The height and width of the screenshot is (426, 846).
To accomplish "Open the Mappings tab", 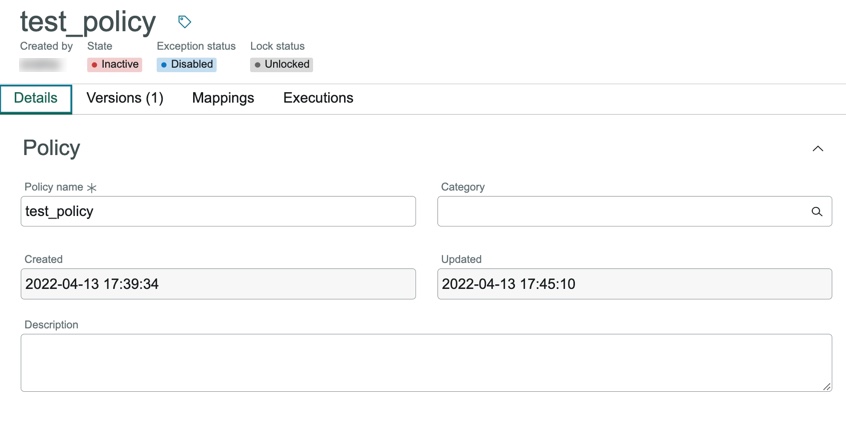I will click(223, 98).
